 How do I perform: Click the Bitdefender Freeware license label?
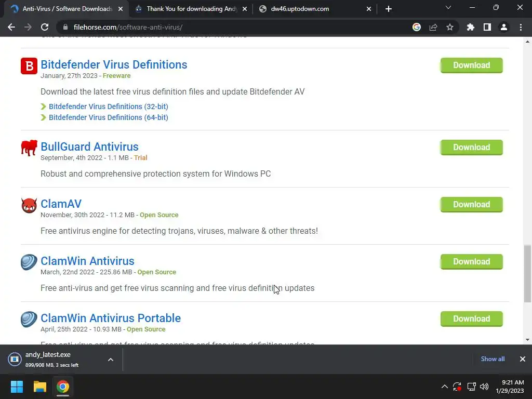117,76
